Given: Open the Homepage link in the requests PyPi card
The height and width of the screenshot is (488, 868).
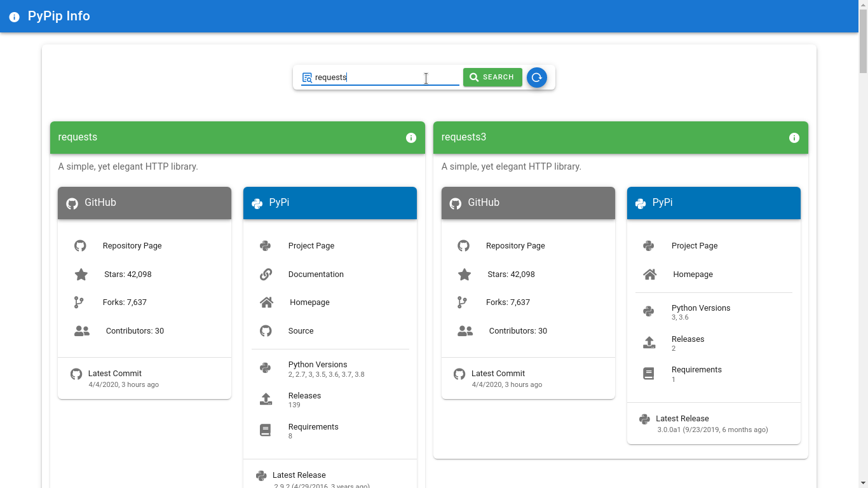Looking at the screenshot, I should [x=309, y=302].
